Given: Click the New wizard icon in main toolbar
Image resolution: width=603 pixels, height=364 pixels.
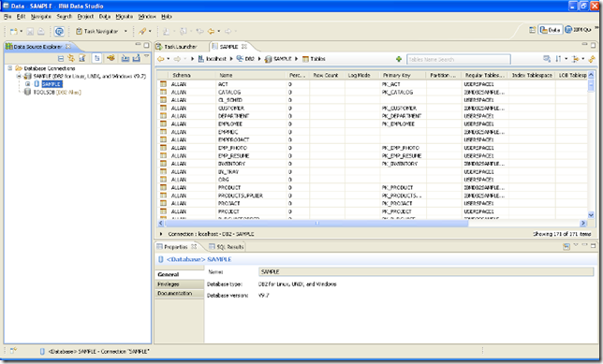Looking at the screenshot, I should click(x=14, y=31).
